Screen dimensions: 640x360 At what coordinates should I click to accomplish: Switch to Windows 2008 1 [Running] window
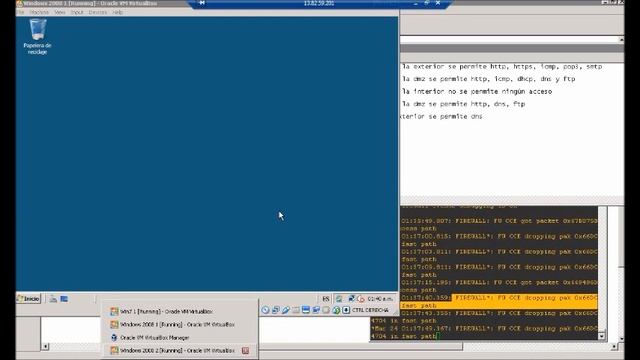pos(180,324)
